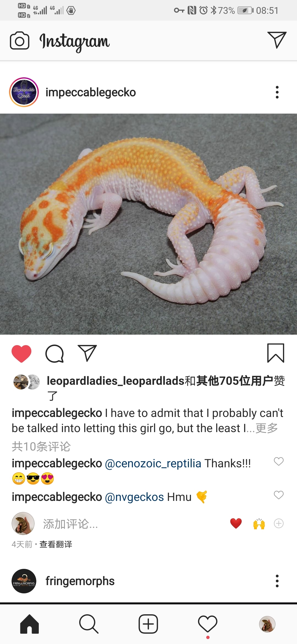Viewport: 297px width, 644px height.
Task: Open the activity heart tab
Action: point(208,624)
